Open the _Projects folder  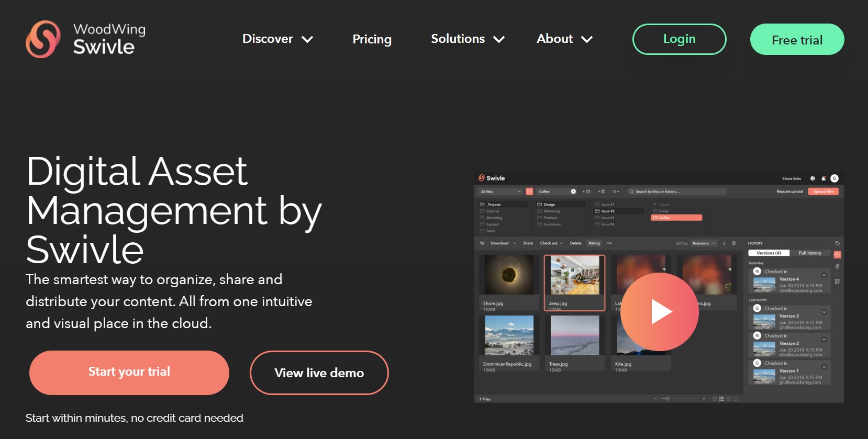pyautogui.click(x=503, y=205)
